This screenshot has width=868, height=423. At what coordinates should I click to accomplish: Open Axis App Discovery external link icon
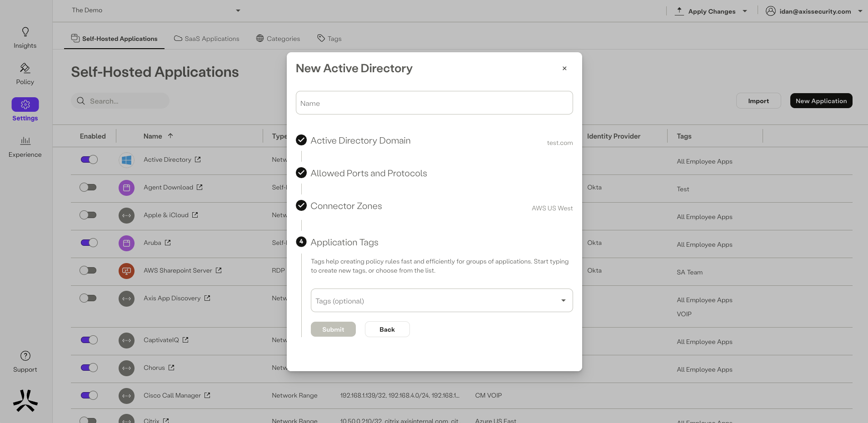(207, 298)
